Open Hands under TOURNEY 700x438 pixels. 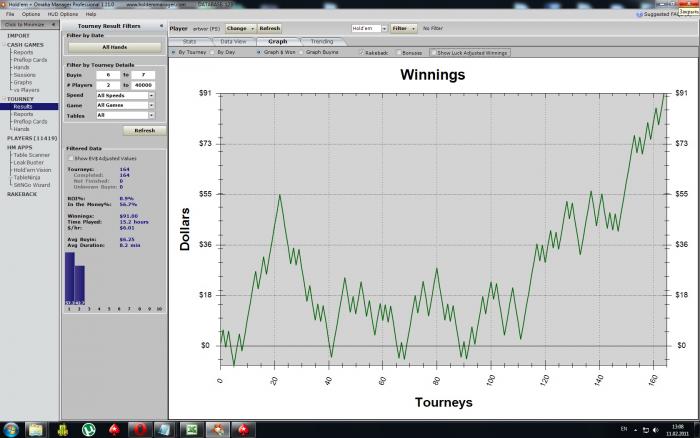coord(21,129)
